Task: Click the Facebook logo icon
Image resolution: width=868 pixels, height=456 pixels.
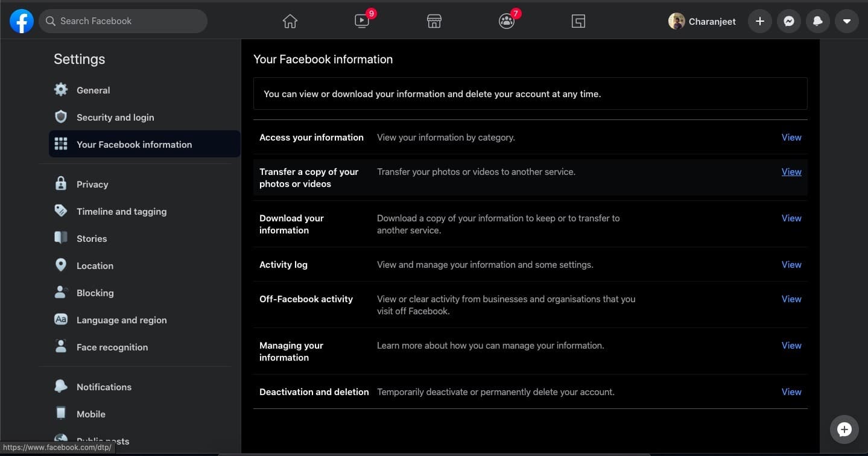Action: [22, 21]
